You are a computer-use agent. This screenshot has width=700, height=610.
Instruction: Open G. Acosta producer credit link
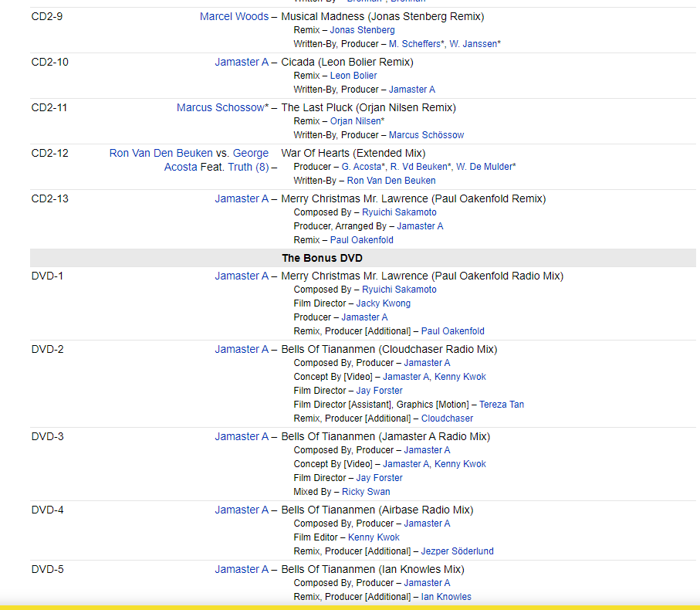[364, 167]
